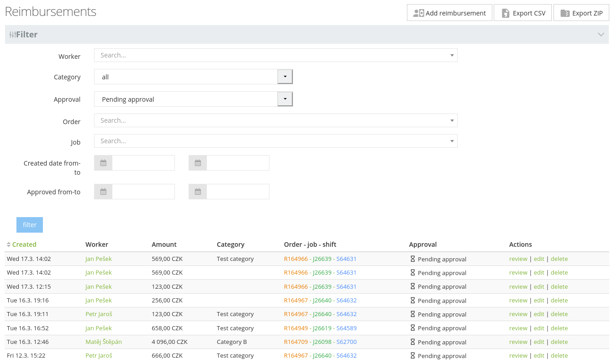Click the Filter sliders icon
Viewport: 612px width, 364px height.
click(12, 35)
